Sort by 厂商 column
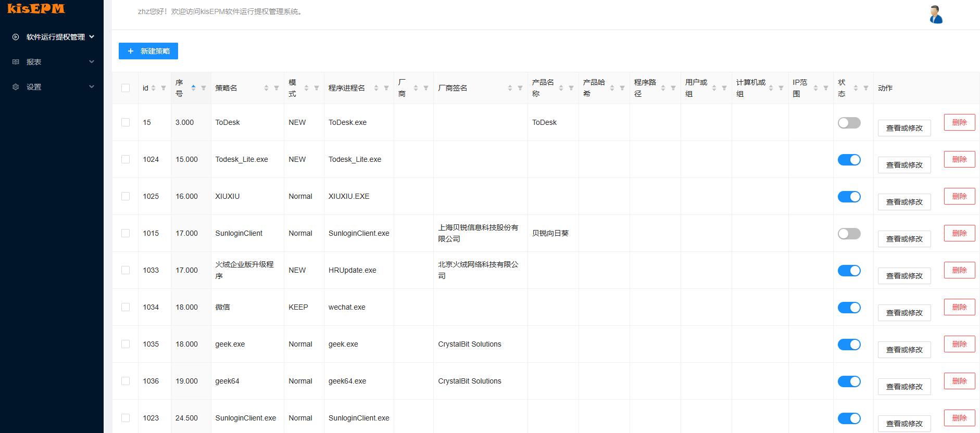 pyautogui.click(x=416, y=88)
